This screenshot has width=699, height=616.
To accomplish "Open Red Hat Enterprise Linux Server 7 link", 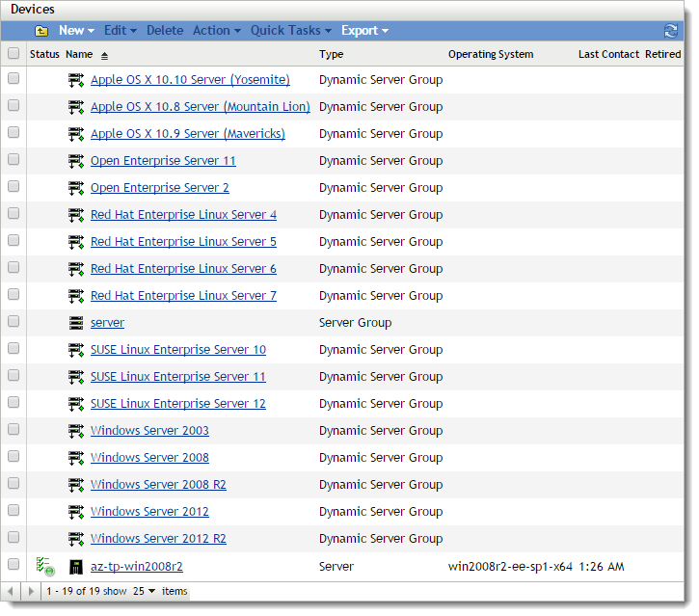I will tap(183, 296).
